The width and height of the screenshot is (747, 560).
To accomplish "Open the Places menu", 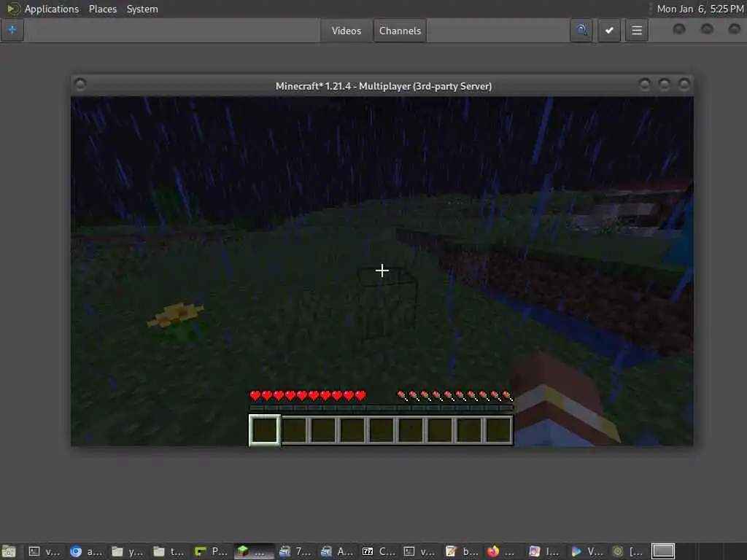I will pyautogui.click(x=102, y=9).
